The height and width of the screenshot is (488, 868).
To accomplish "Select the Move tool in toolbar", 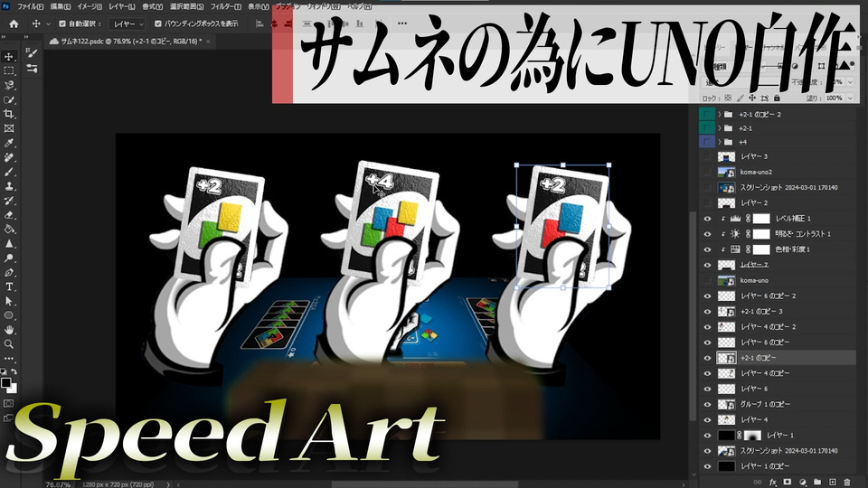I will click(9, 56).
